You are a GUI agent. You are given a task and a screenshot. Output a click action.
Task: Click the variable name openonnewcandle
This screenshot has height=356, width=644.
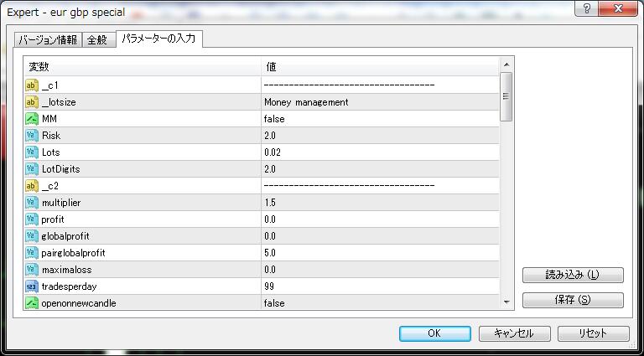coord(79,303)
